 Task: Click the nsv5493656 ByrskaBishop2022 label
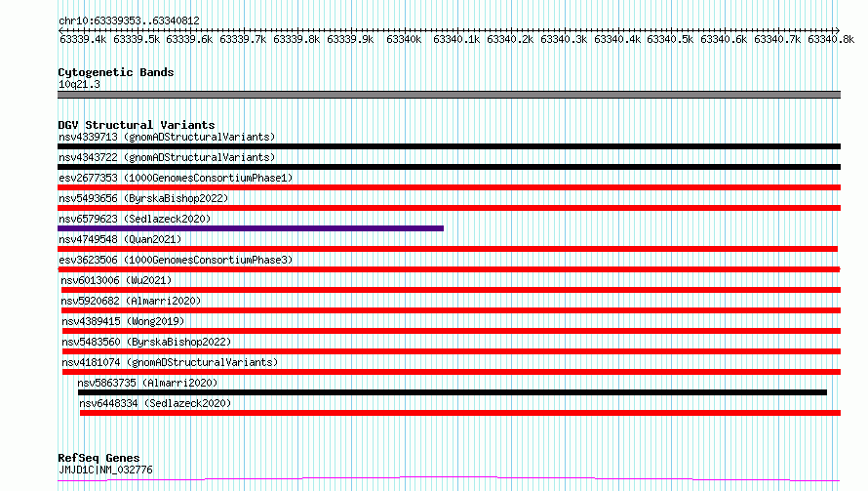pos(143,198)
